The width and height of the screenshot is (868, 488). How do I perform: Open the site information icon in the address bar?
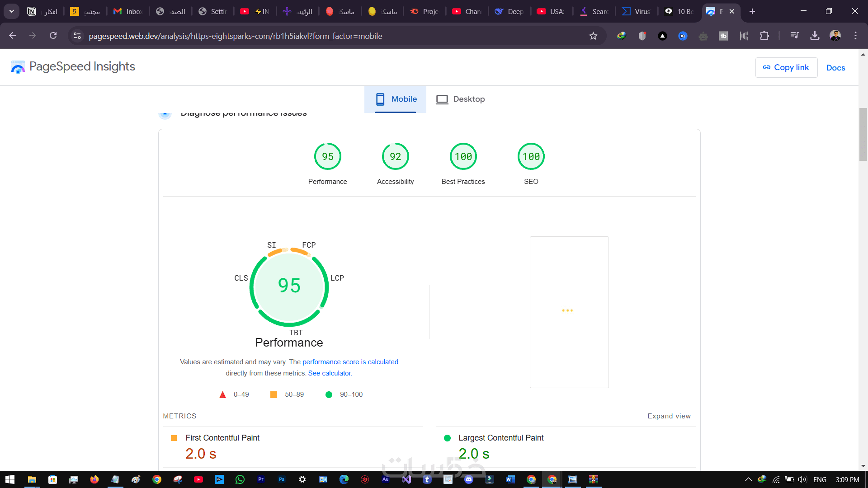[77, 36]
